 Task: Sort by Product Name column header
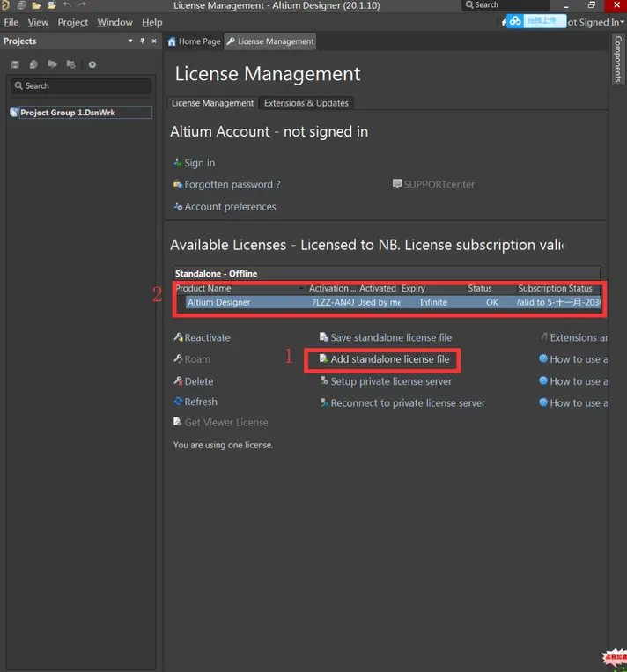pos(240,288)
